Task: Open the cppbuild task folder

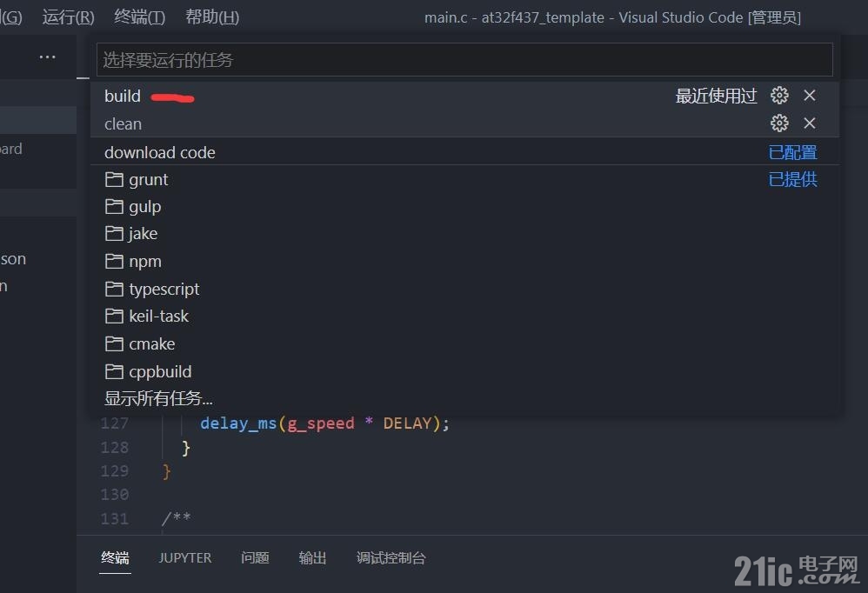Action: click(464, 372)
